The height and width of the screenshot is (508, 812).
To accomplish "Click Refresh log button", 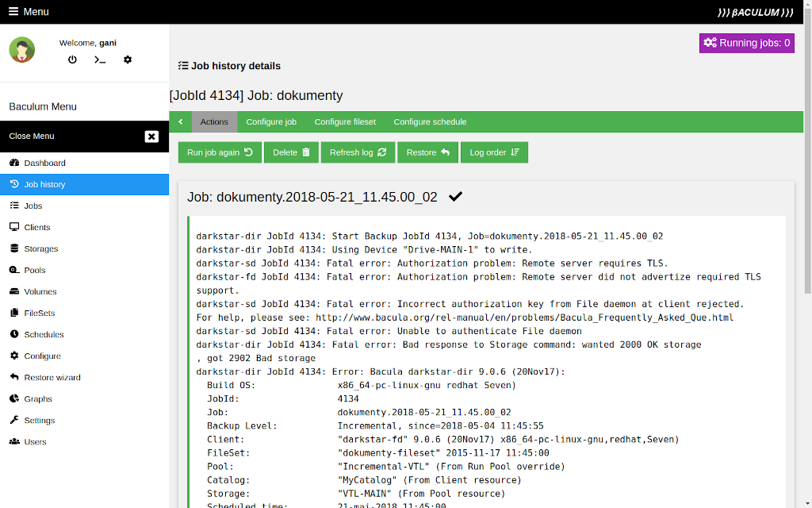I will click(358, 152).
